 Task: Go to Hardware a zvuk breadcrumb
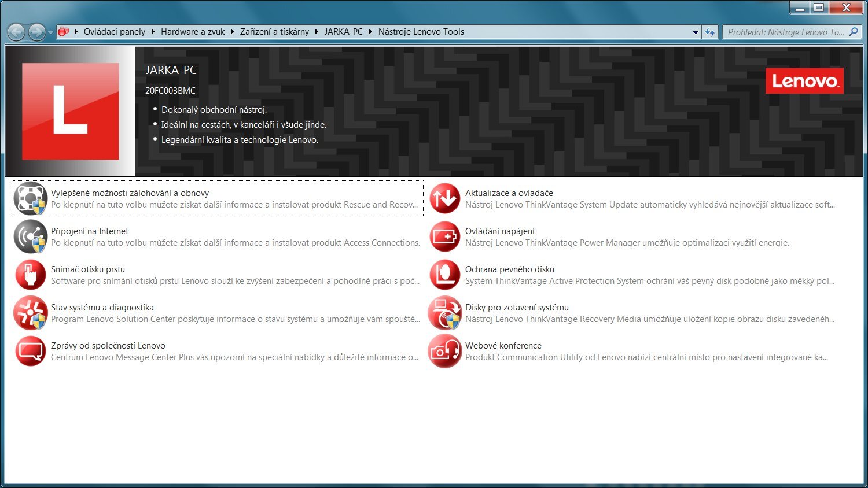coord(192,32)
